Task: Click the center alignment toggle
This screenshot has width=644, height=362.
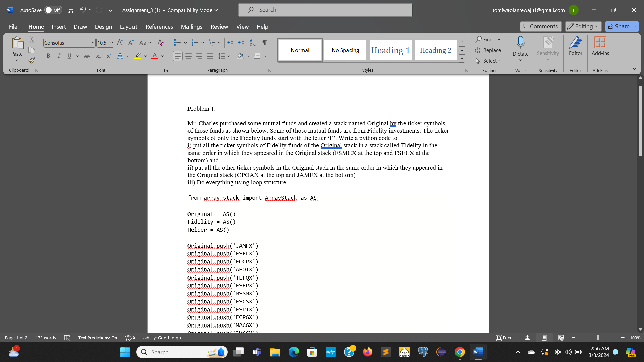Action: pyautogui.click(x=189, y=56)
